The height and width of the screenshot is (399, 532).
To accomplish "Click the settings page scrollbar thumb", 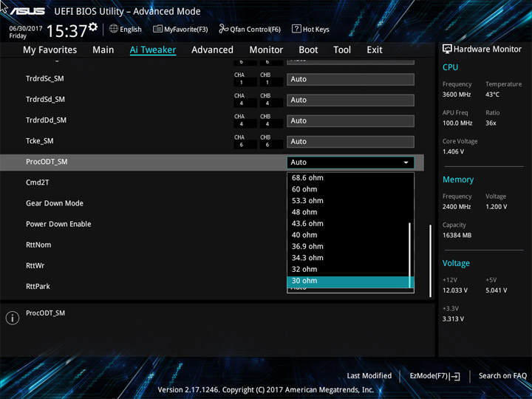I will [431, 261].
